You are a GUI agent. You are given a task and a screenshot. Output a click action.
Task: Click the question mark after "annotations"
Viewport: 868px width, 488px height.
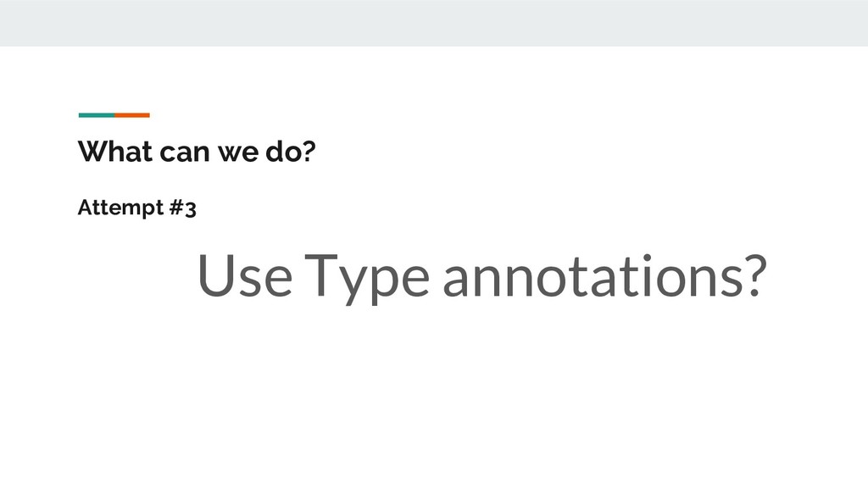tap(751, 274)
